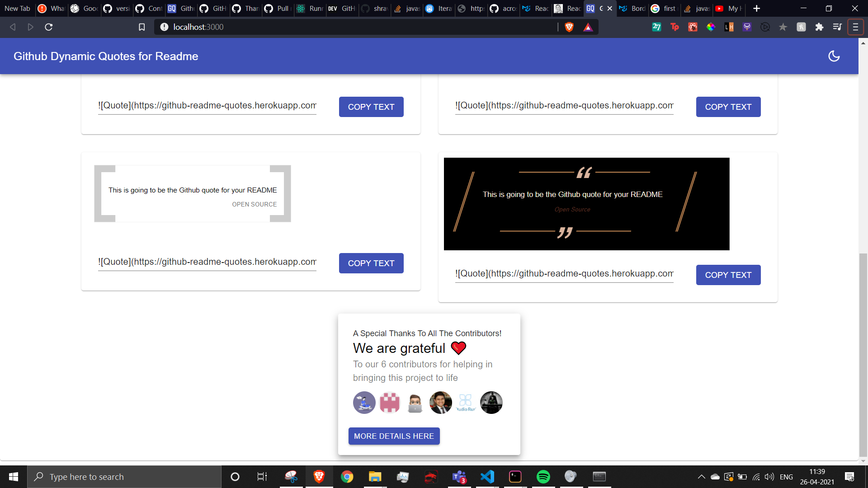Reload the page with the refresh icon
The height and width of the screenshot is (488, 868).
pyautogui.click(x=49, y=27)
